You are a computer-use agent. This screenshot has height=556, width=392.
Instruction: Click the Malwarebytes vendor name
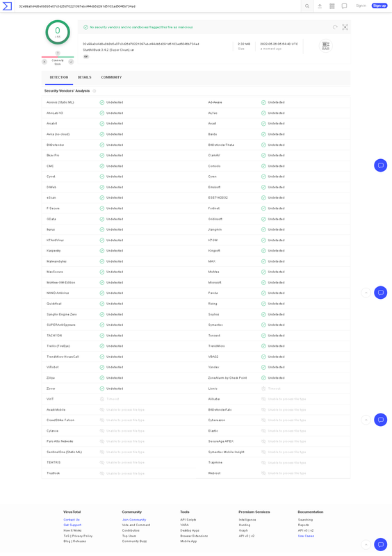(56, 261)
